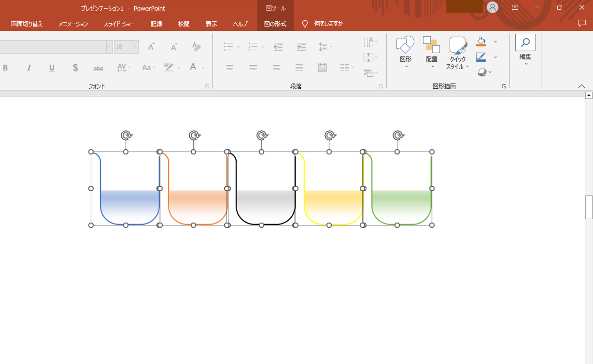Open the user account icon

(x=492, y=7)
